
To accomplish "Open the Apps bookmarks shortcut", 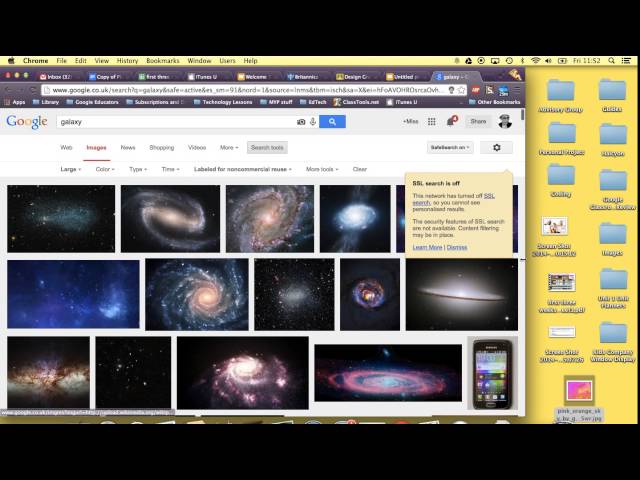I will [x=15, y=102].
